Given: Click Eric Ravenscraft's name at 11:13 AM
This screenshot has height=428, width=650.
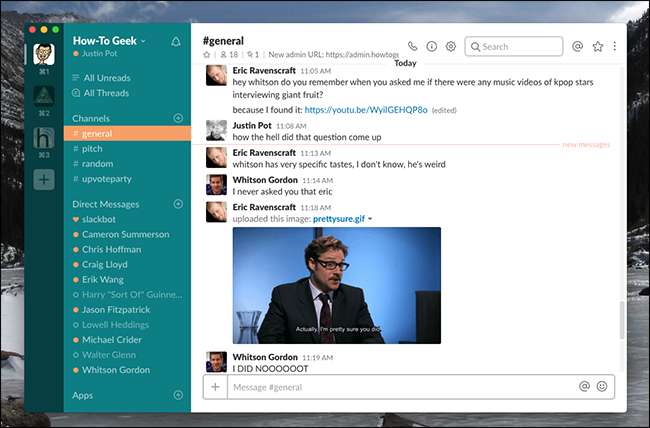Looking at the screenshot, I should [264, 153].
